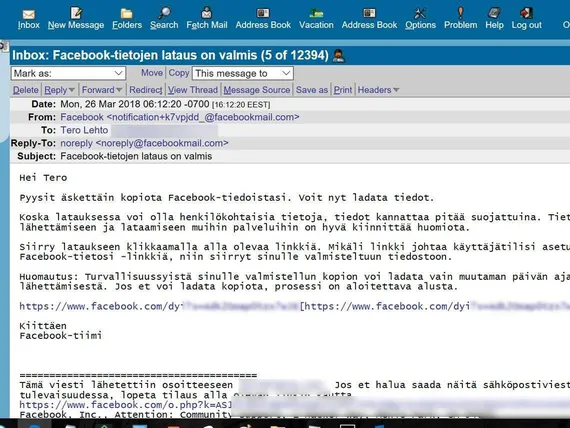Click the Subject text 'Facebook-tietojen lataus on valmis'
Screen dimensions: 570x428
[x=136, y=156]
